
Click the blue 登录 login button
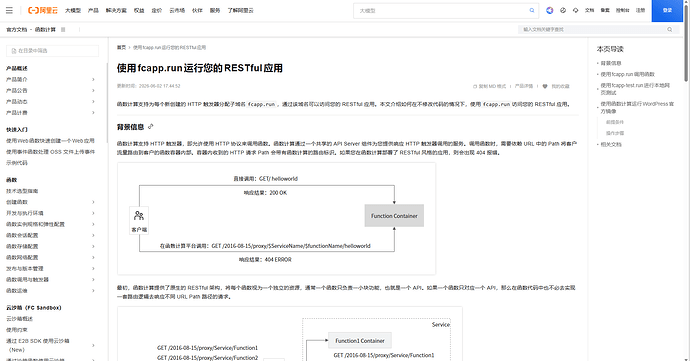tap(667, 11)
